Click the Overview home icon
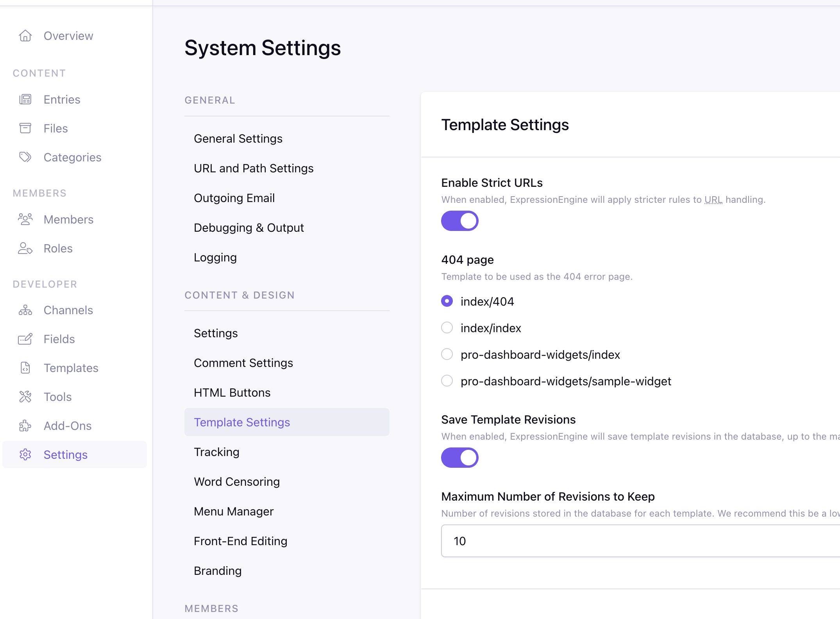 pyautogui.click(x=25, y=36)
